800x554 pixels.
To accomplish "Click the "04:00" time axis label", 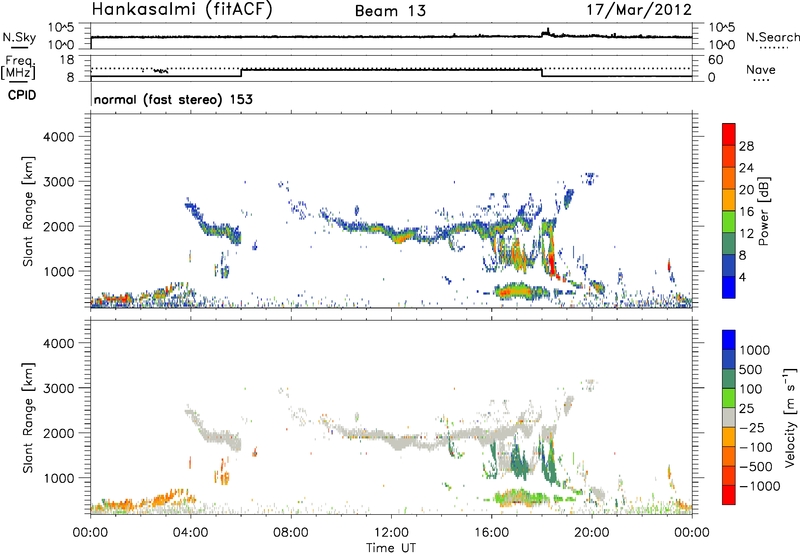I will tap(191, 533).
